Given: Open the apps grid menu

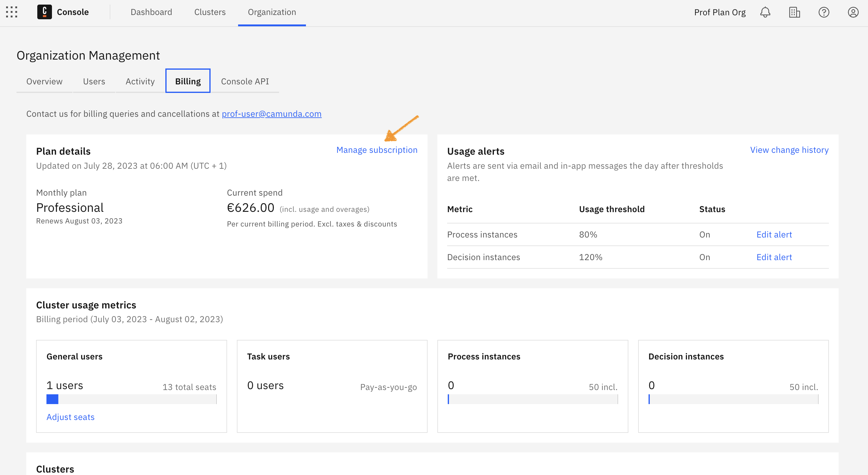Looking at the screenshot, I should tap(11, 12).
